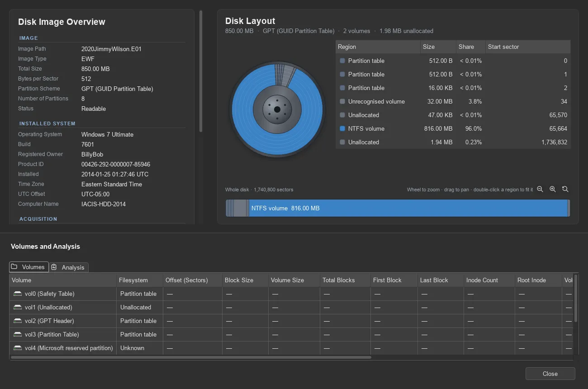Click the vol2 (GPT Header) drive icon
Screen dimensions: 588x389
coord(18,321)
